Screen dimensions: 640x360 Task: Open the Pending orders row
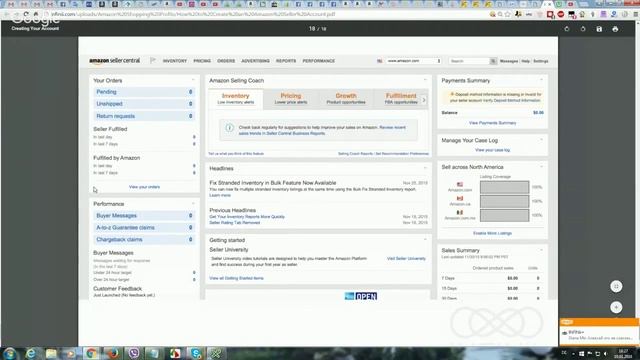[144, 92]
